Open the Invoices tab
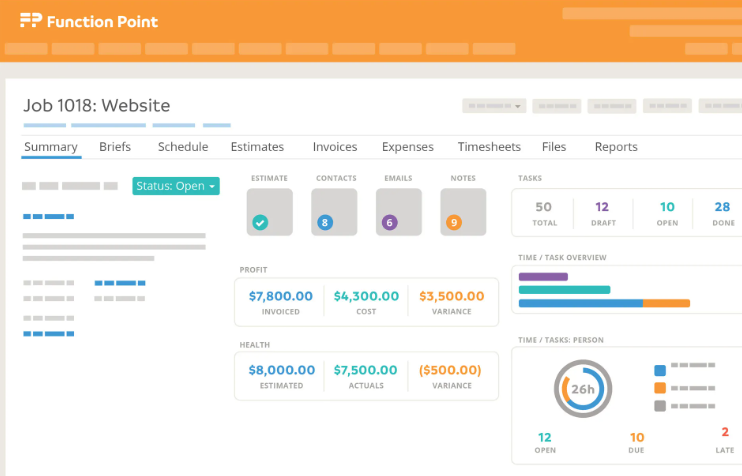 pos(335,147)
